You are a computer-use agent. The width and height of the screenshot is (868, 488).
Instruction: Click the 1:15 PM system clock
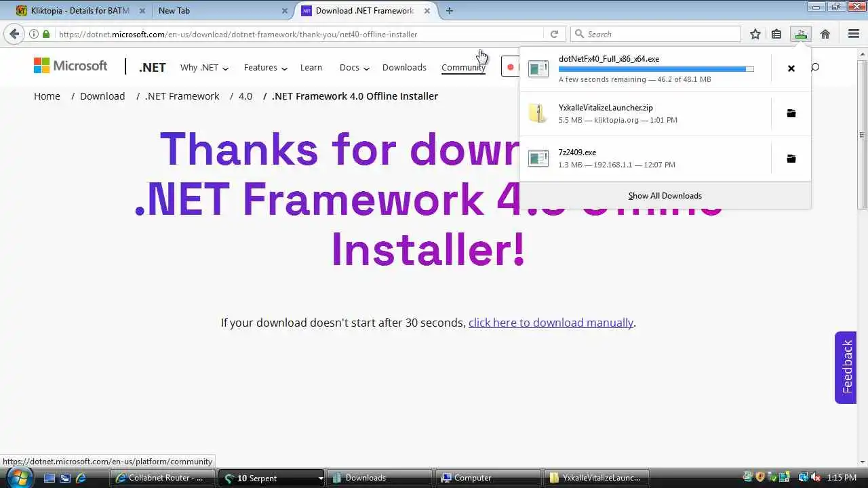pyautogui.click(x=843, y=477)
